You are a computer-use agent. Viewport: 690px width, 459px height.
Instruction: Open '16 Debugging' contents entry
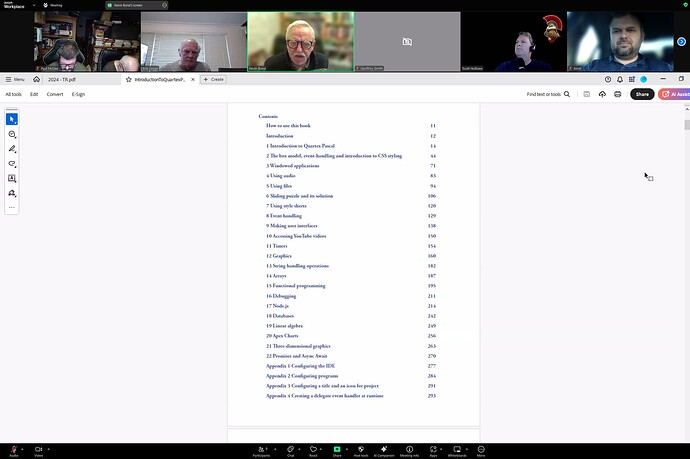pos(281,296)
